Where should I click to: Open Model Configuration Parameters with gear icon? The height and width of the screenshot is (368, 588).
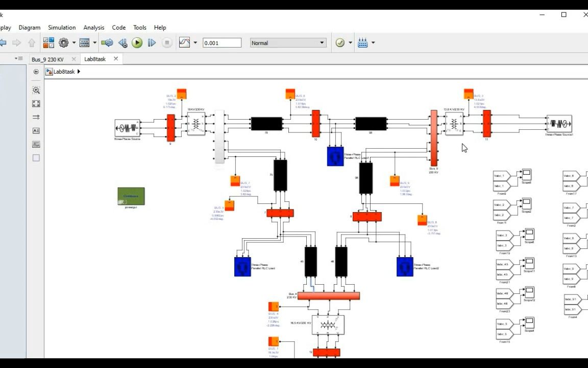(x=63, y=42)
